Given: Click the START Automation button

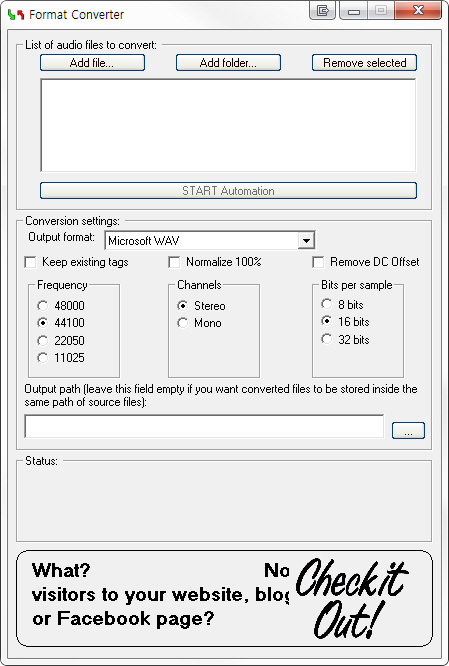Looking at the screenshot, I should click(x=228, y=191).
